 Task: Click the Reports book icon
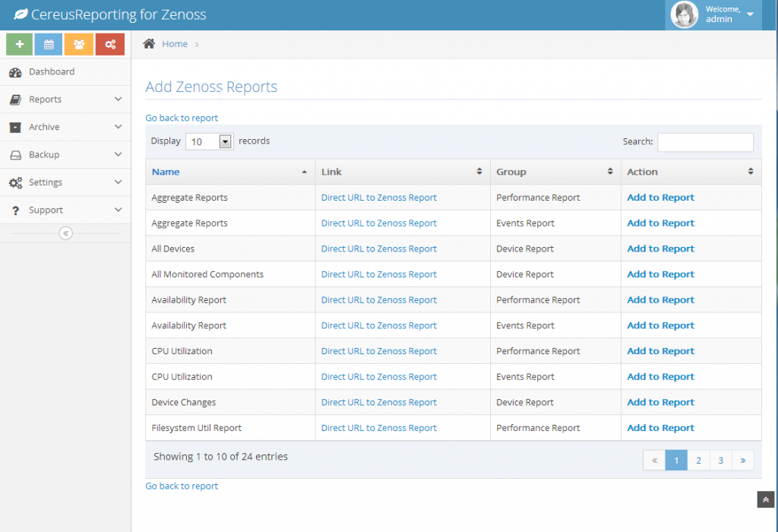(x=15, y=100)
